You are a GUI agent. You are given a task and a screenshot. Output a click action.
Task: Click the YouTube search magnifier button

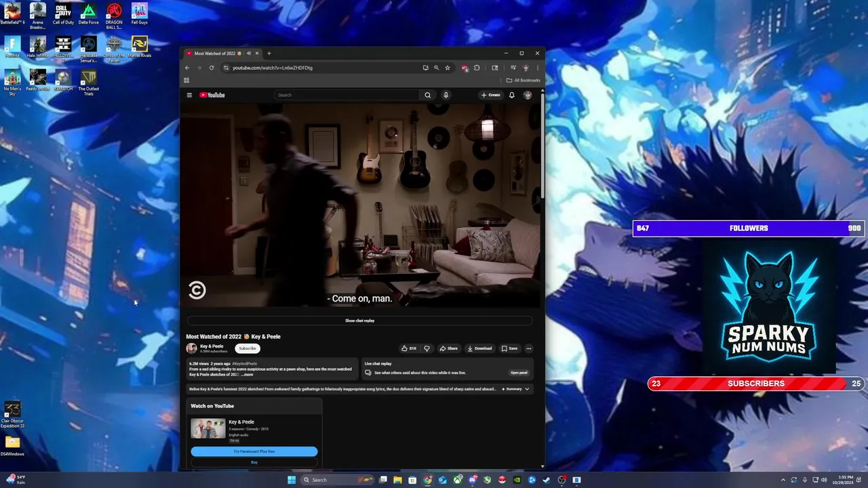427,95
